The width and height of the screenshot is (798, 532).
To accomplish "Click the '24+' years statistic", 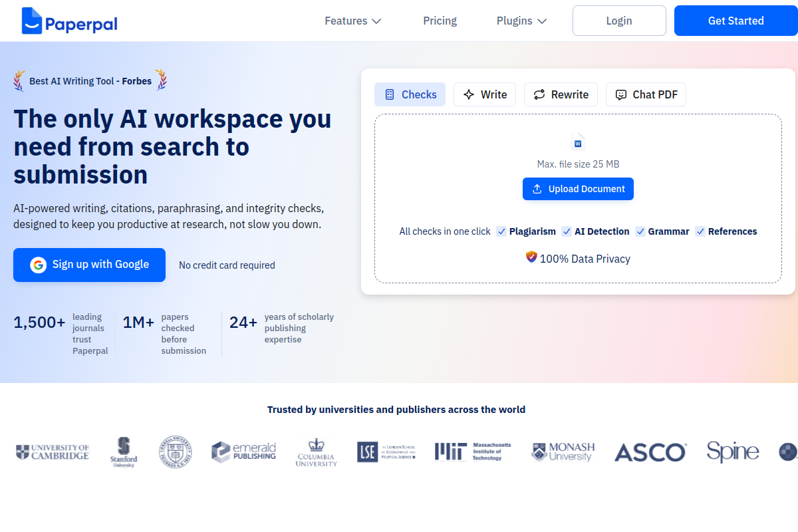I will click(243, 323).
